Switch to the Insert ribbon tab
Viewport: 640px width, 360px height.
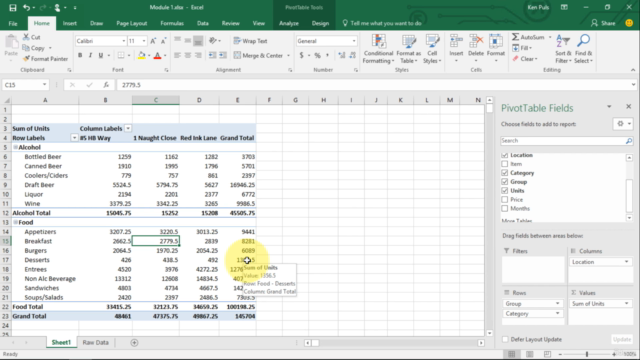(69, 23)
